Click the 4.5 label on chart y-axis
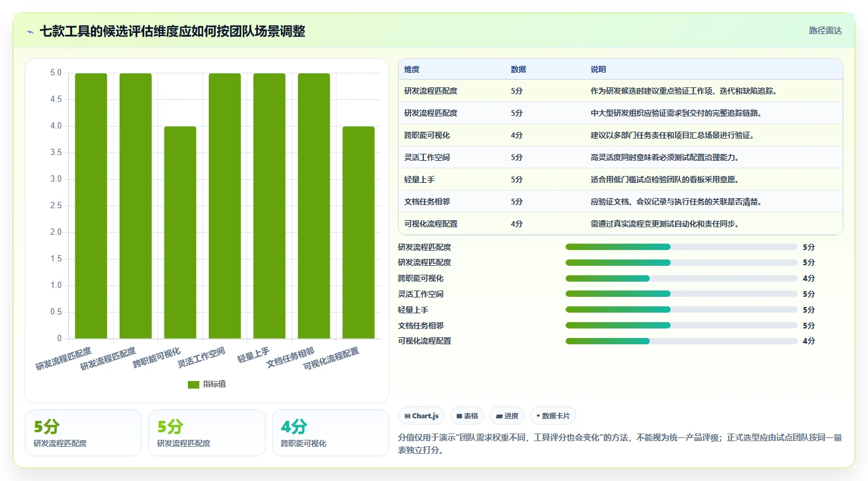 tap(56, 99)
